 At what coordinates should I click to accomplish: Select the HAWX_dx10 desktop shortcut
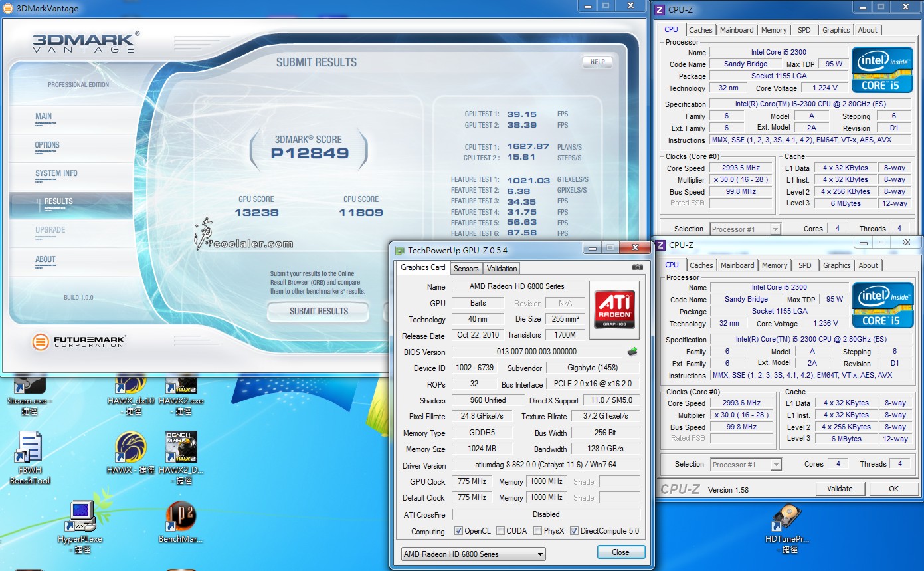[131, 394]
